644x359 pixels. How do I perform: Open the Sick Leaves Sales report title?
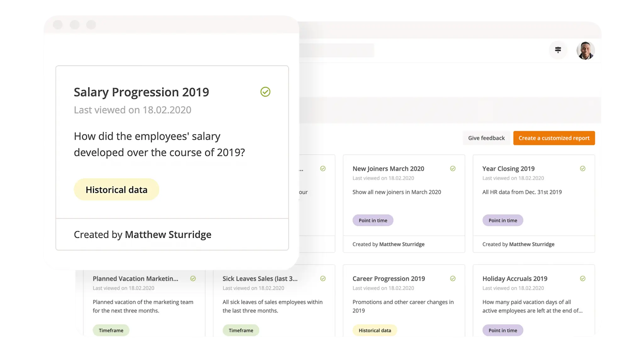(260, 278)
